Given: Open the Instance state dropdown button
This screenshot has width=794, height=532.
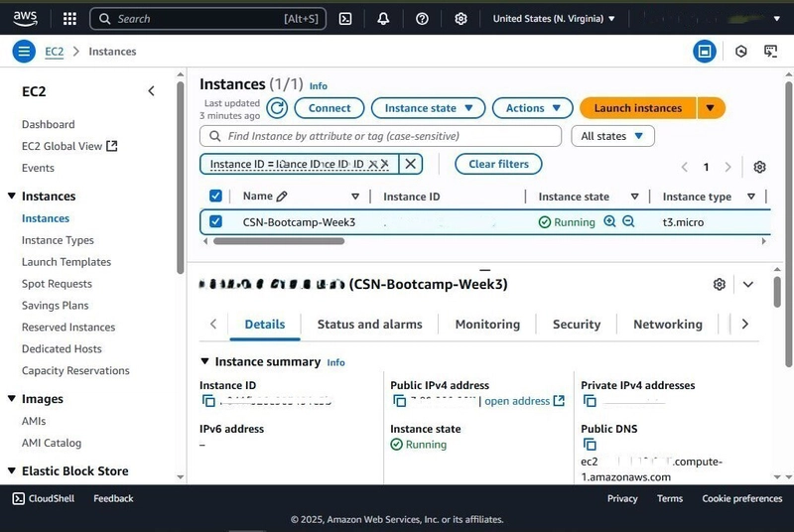Looking at the screenshot, I should [428, 108].
